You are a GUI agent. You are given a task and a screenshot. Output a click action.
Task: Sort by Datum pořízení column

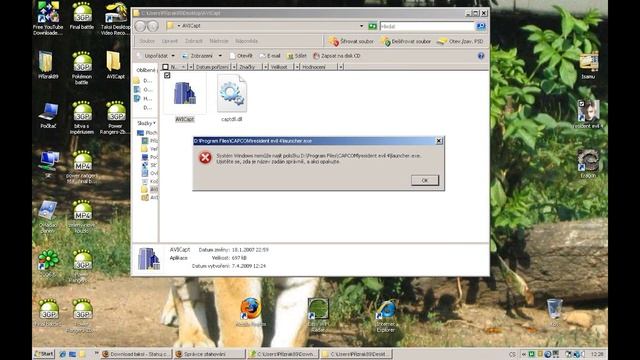212,67
